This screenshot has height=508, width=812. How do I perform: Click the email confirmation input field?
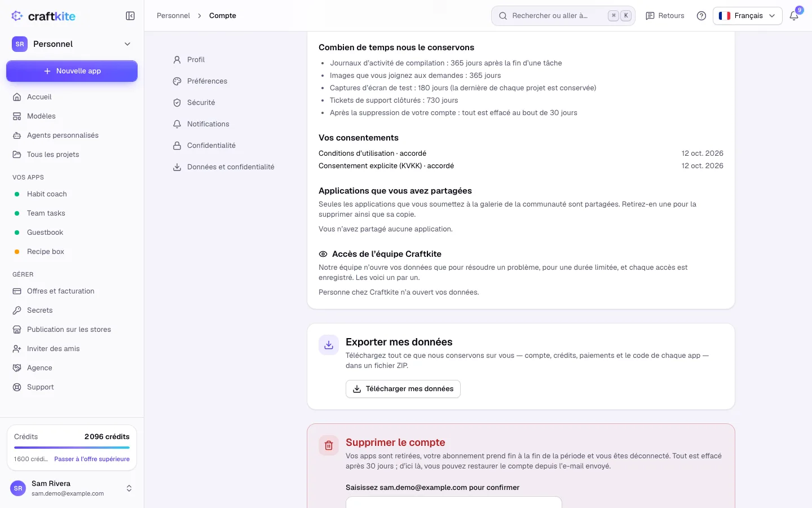tap(454, 502)
